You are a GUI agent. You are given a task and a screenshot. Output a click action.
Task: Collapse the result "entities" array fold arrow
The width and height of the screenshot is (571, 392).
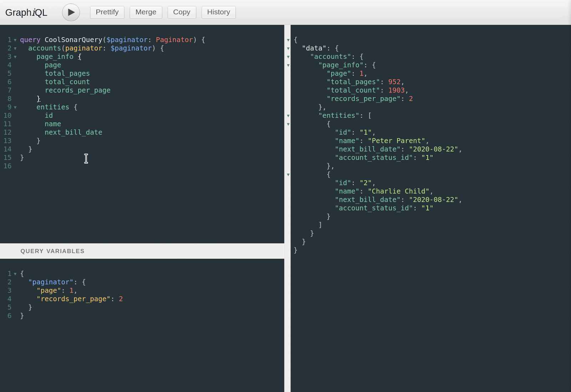(288, 116)
